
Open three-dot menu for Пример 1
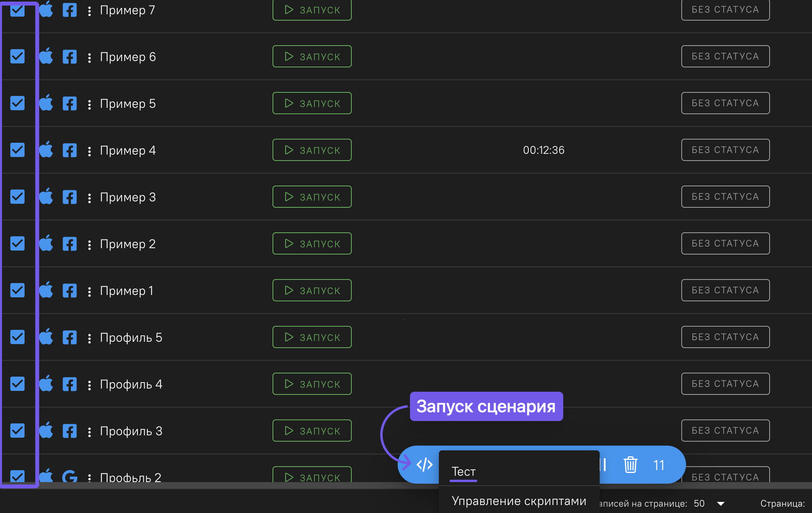pos(90,291)
